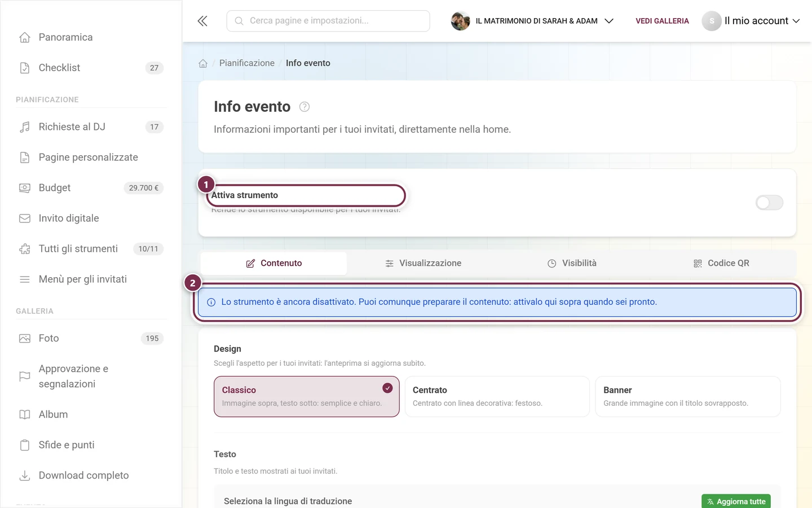The width and height of the screenshot is (812, 508).
Task: Select the Banner design option
Action: pyautogui.click(x=688, y=397)
